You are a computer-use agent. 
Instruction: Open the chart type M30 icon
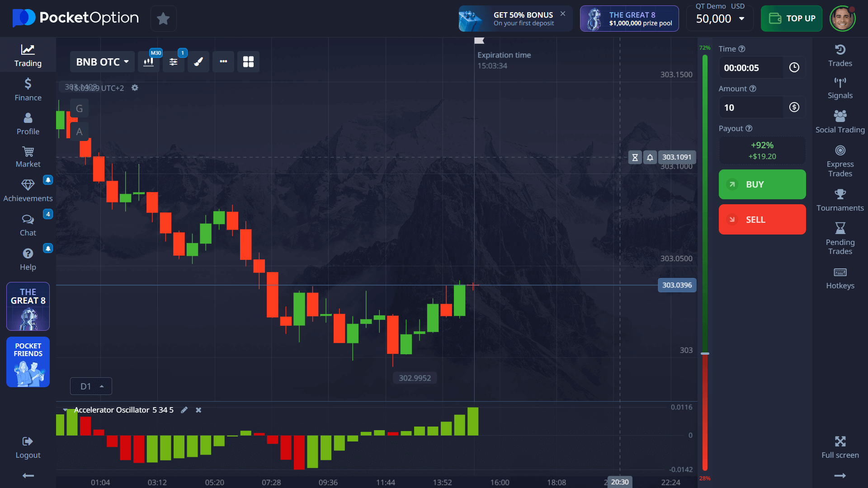[148, 62]
